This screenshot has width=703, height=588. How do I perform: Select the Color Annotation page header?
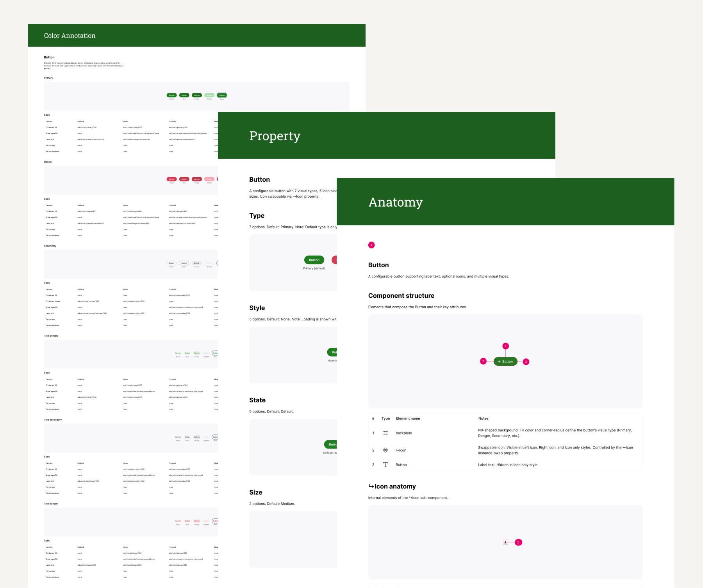(x=197, y=36)
